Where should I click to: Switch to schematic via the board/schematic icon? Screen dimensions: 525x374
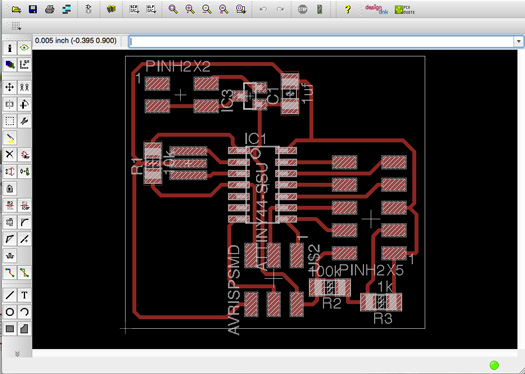point(88,9)
